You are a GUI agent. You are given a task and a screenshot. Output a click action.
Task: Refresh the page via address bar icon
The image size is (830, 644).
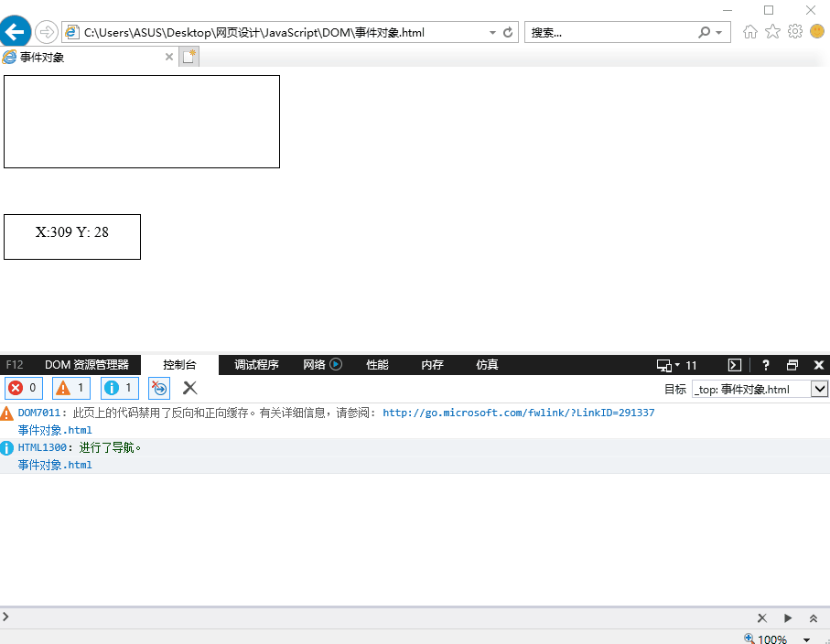pyautogui.click(x=508, y=32)
